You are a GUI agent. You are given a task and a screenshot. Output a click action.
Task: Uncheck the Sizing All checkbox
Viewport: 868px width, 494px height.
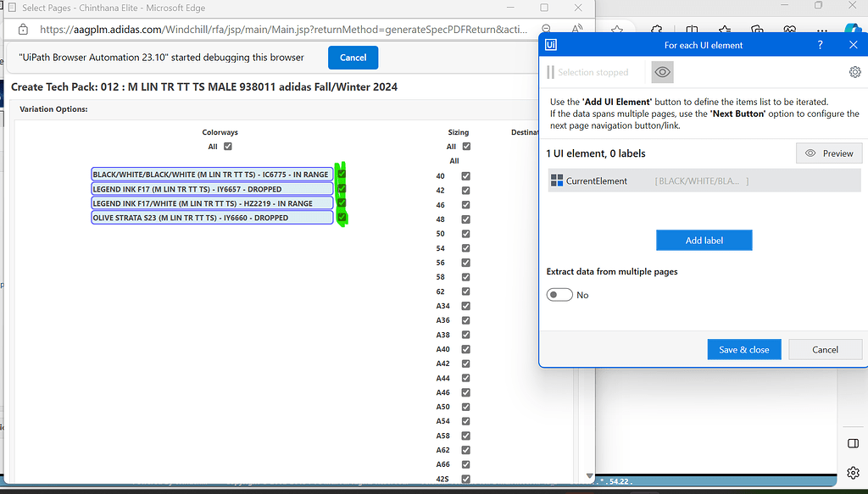coord(465,146)
